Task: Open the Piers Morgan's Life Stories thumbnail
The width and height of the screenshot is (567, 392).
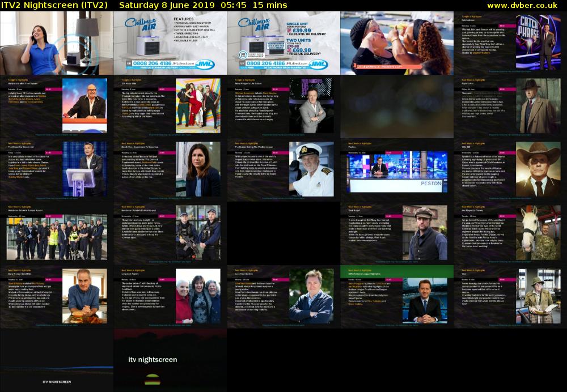Action: 283,106
